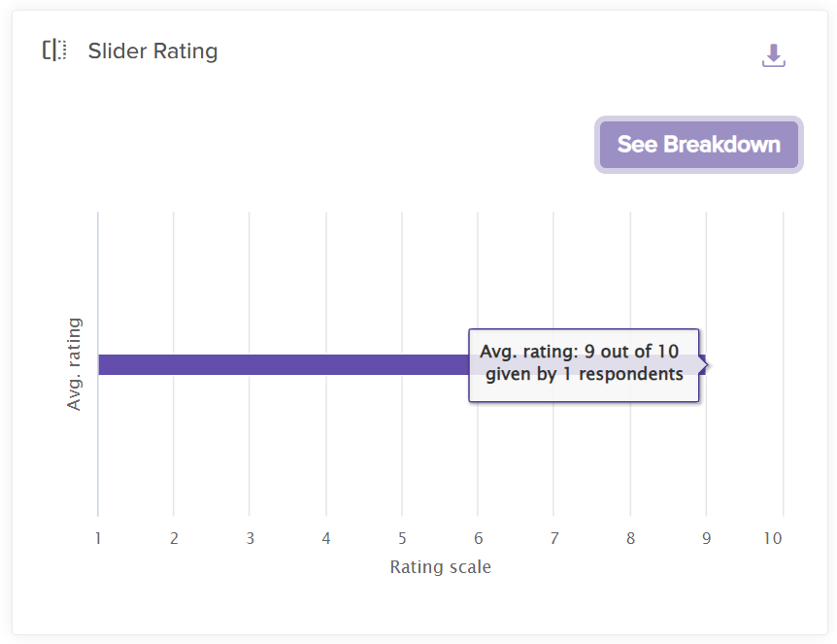Image resolution: width=837 pixels, height=644 pixels.
Task: Click the Avg. rating tooltip box
Action: pos(584,364)
